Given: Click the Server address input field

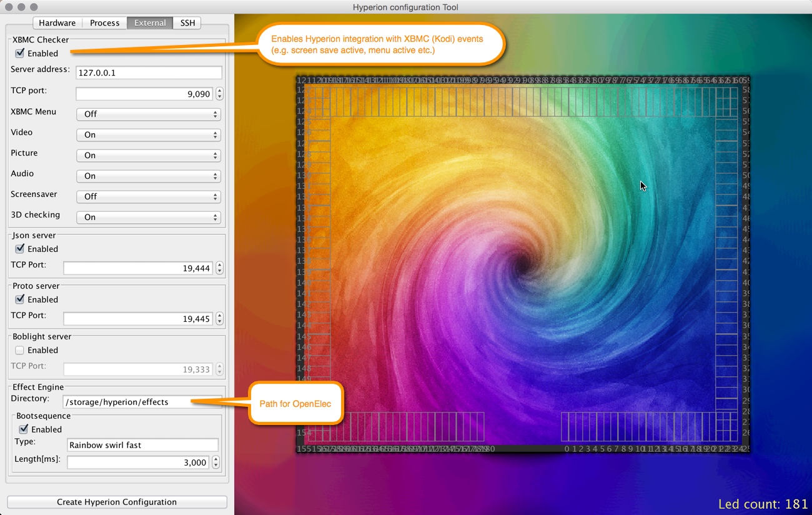Looking at the screenshot, I should click(x=149, y=72).
